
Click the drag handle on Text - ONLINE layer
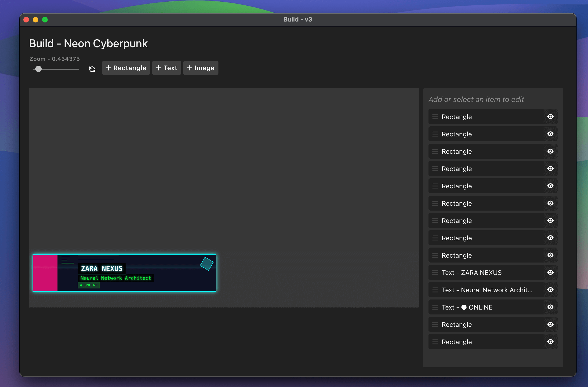coord(435,307)
